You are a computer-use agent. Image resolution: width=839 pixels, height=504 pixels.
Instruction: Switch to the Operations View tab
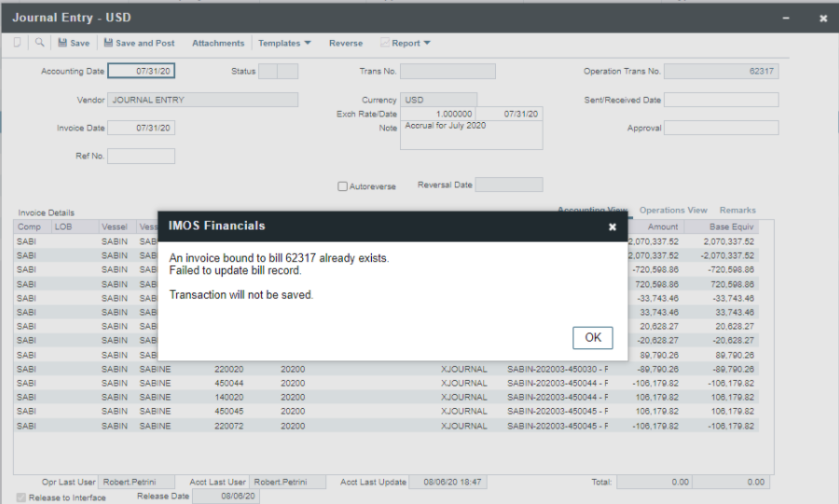tap(673, 211)
